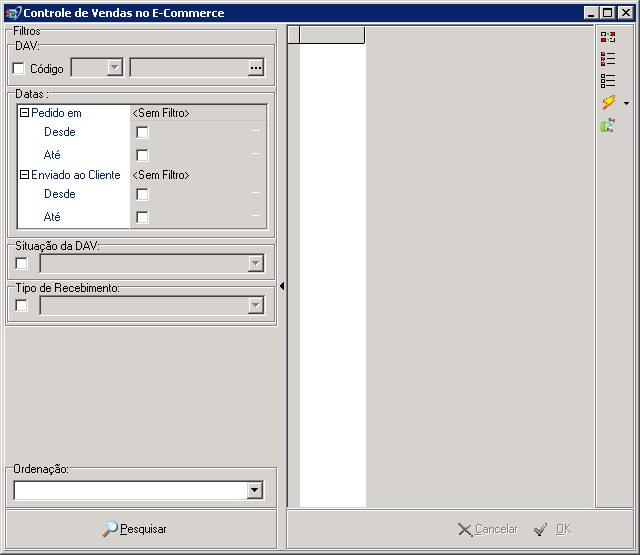Tick the Enviado ao Cliente Desde checkbox
This screenshot has width=640, height=555.
click(x=142, y=194)
